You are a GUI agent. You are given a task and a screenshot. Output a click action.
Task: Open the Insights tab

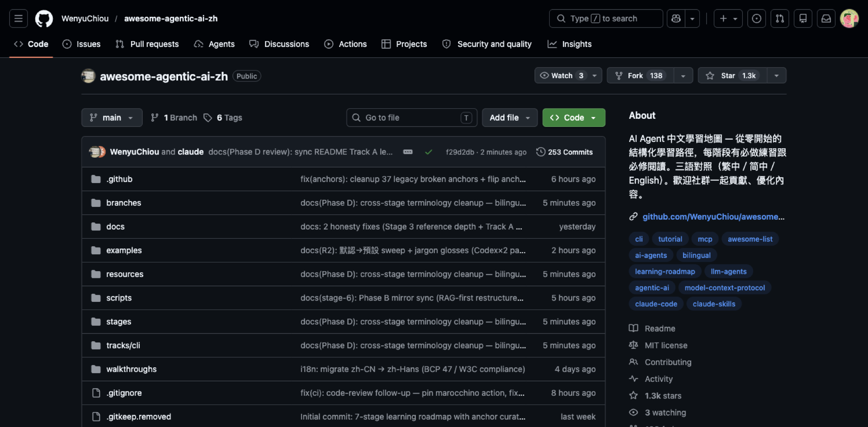point(570,44)
